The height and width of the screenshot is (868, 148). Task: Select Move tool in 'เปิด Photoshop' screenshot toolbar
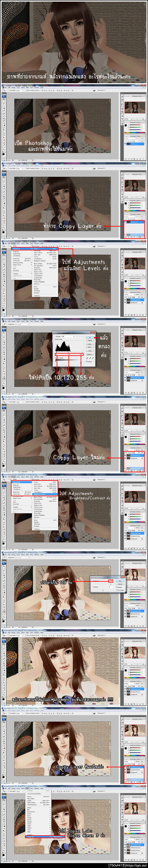pyautogui.click(x=4, y=99)
